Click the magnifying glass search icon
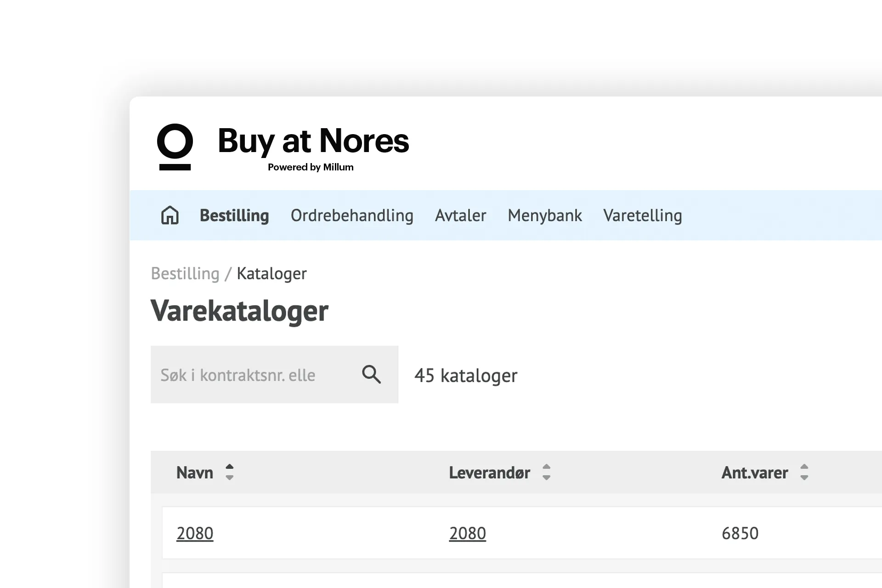 tap(371, 374)
